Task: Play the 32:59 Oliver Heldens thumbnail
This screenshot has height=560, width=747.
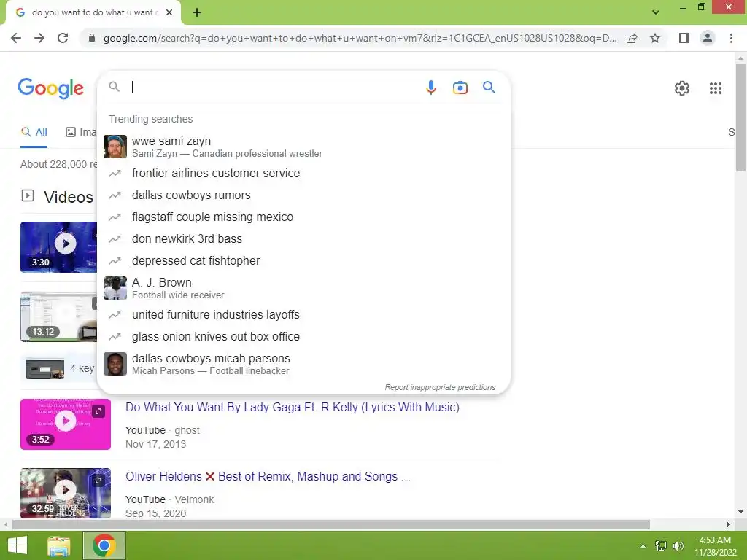Action: click(x=65, y=494)
